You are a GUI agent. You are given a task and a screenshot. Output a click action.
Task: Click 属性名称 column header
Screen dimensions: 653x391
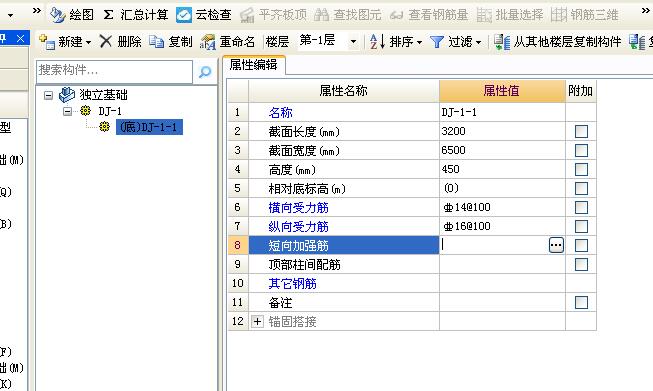[x=344, y=91]
